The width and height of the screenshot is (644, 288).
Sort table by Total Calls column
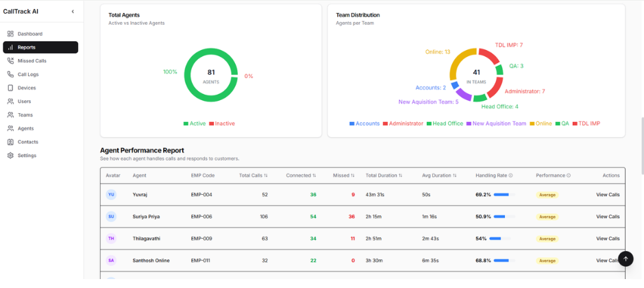click(253, 176)
